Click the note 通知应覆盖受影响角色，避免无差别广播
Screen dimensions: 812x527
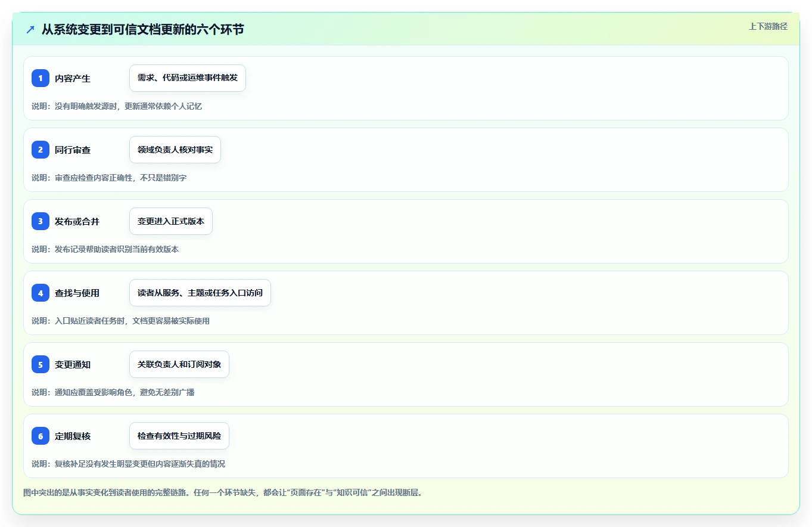pyautogui.click(x=125, y=392)
